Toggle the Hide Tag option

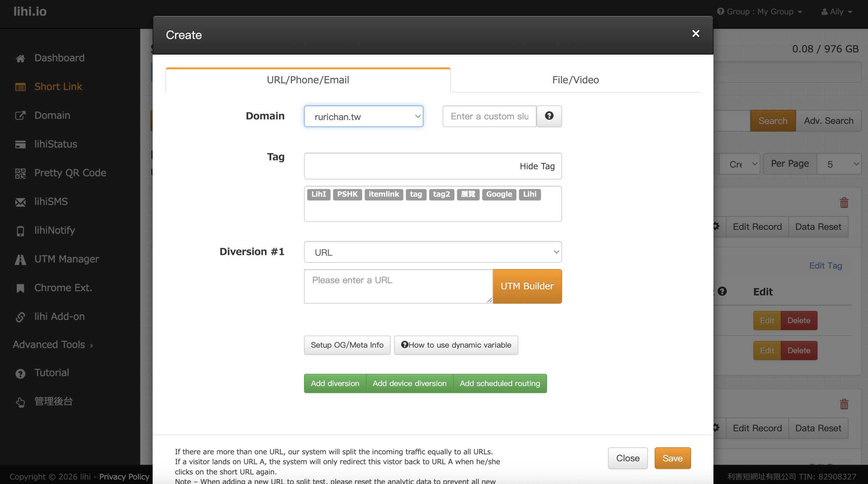[537, 166]
